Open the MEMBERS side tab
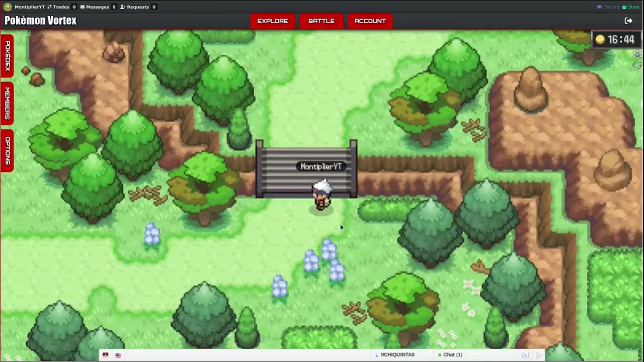The image size is (644, 362). [x=7, y=103]
